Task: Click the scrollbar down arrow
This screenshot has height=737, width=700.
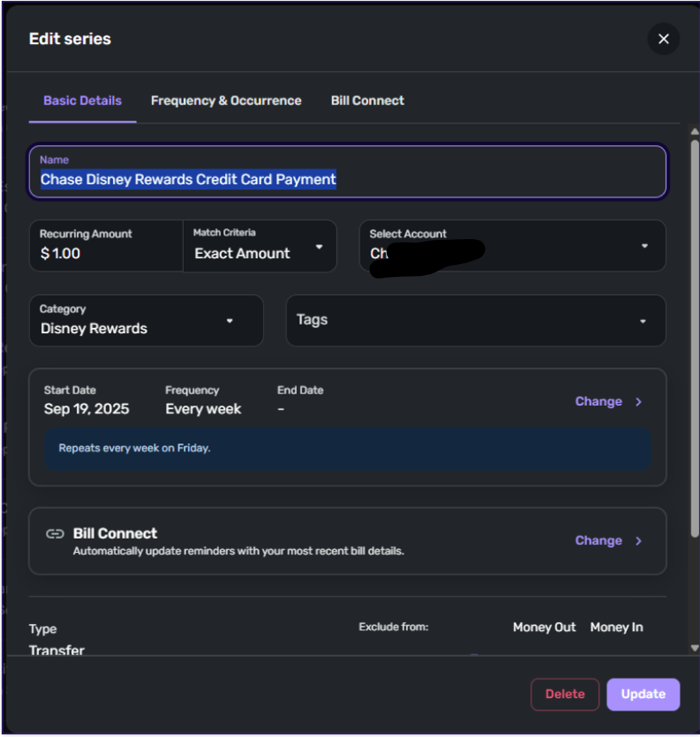Action: (695, 648)
